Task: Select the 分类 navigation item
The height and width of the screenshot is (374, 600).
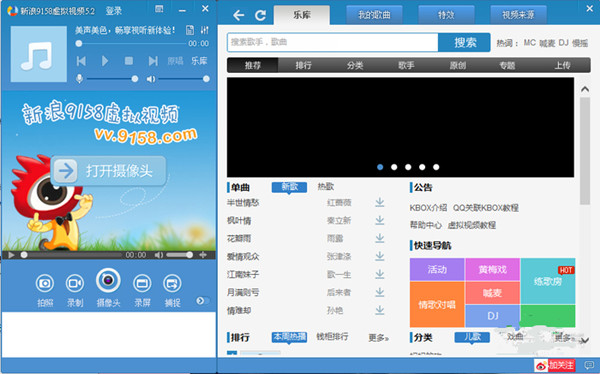Action: tap(355, 65)
